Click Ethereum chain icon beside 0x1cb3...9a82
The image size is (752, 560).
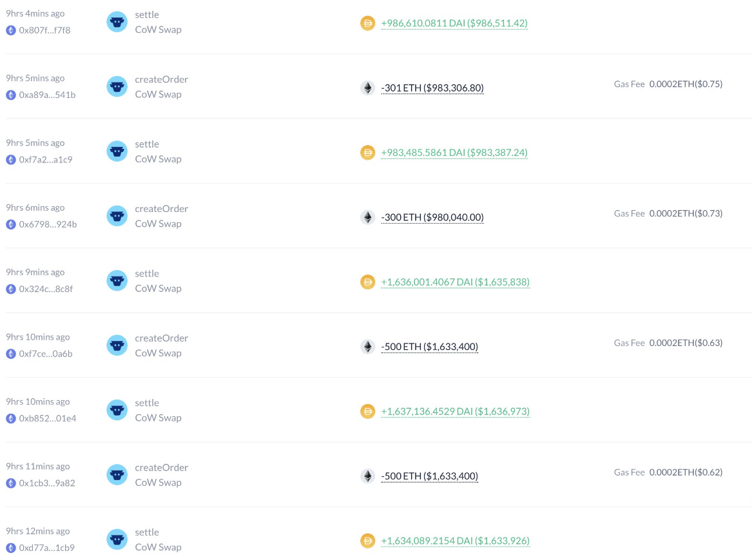tap(11, 484)
